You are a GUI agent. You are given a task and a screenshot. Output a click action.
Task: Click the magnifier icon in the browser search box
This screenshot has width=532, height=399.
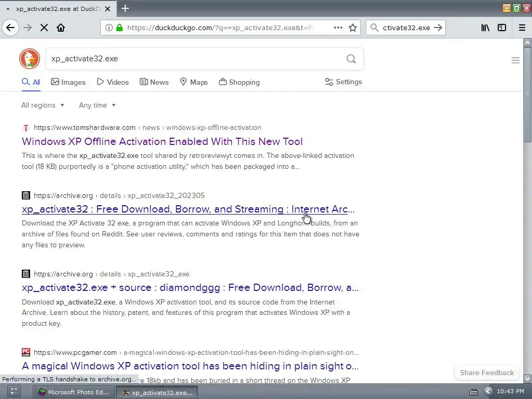(x=374, y=28)
